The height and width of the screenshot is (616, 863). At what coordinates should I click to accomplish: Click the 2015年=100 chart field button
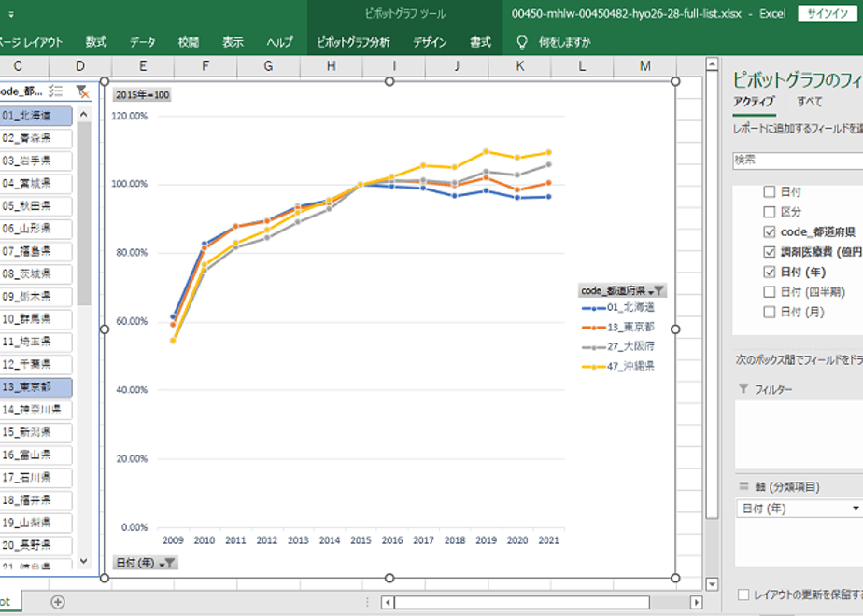[x=142, y=94]
